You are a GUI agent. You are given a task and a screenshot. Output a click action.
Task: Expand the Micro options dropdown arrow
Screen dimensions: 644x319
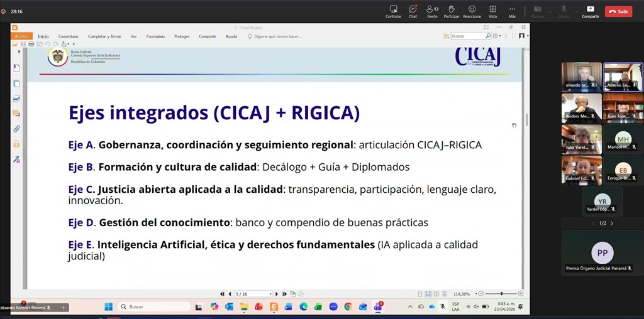[575, 11]
